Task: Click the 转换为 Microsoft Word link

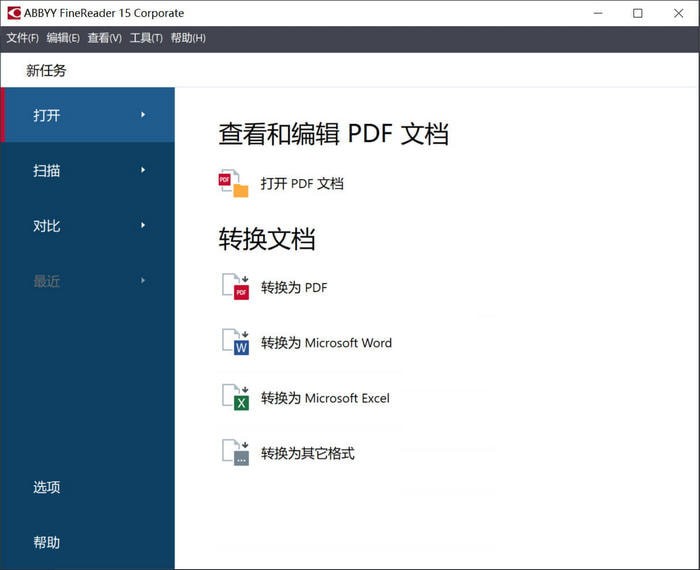Action: click(326, 342)
